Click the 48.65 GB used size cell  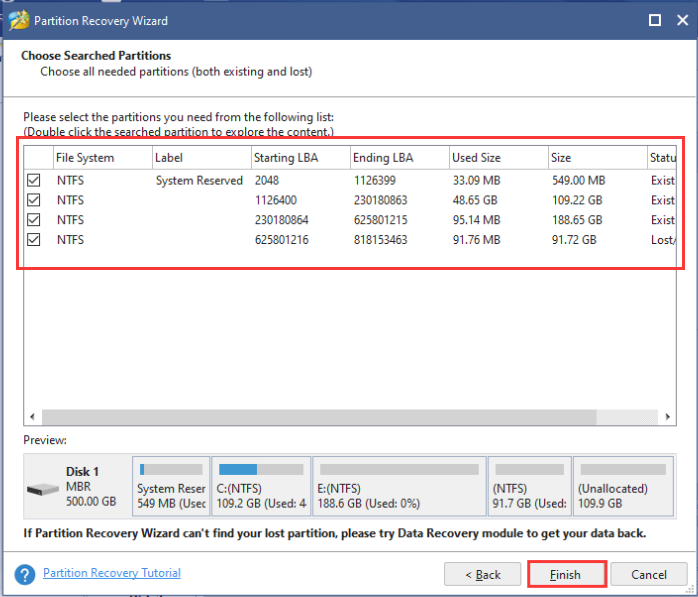coord(475,200)
